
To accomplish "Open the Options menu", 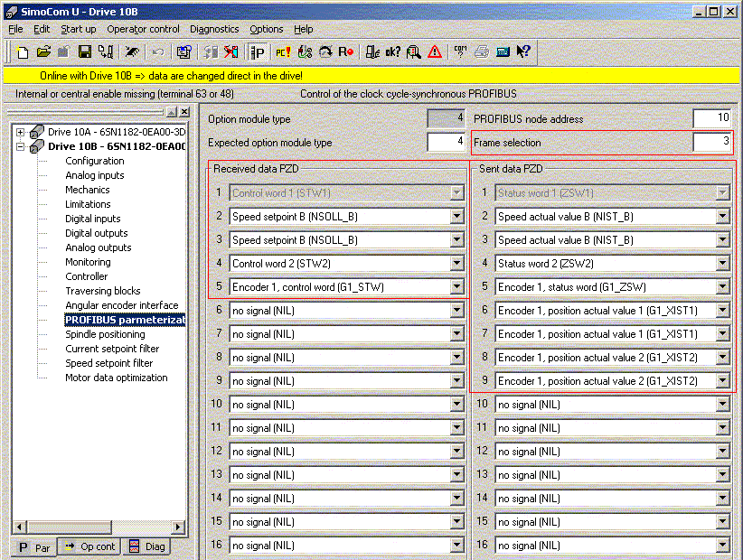I will pyautogui.click(x=267, y=29).
